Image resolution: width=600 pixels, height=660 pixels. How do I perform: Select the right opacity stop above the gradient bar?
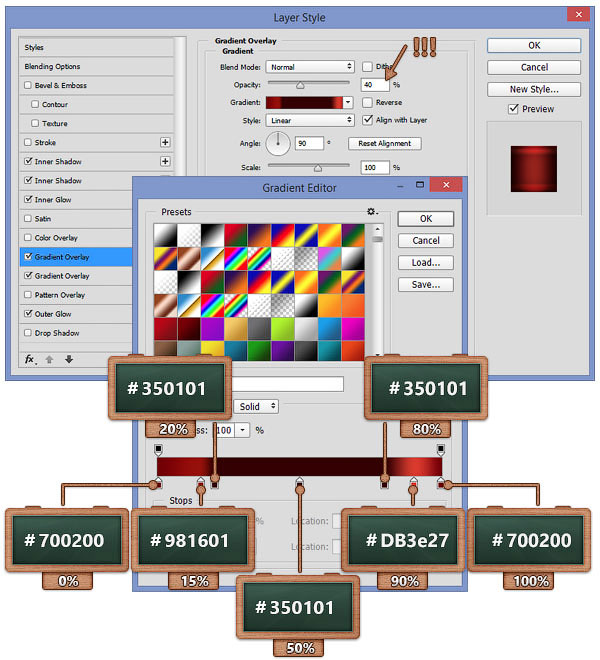pyautogui.click(x=440, y=450)
